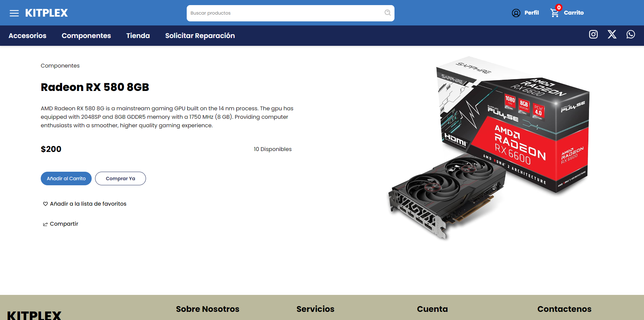Open the Perfil user icon
The image size is (644, 320).
pyautogui.click(x=516, y=13)
